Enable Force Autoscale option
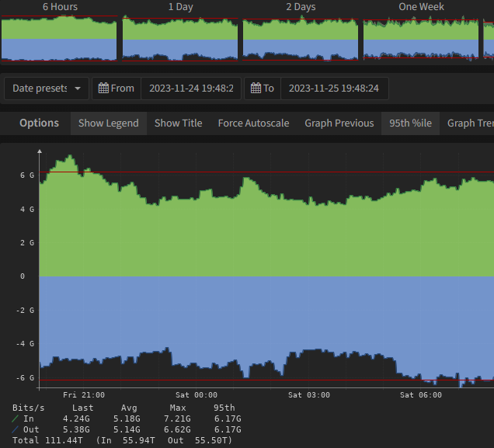Screen dimensions: 494x448 pos(253,123)
